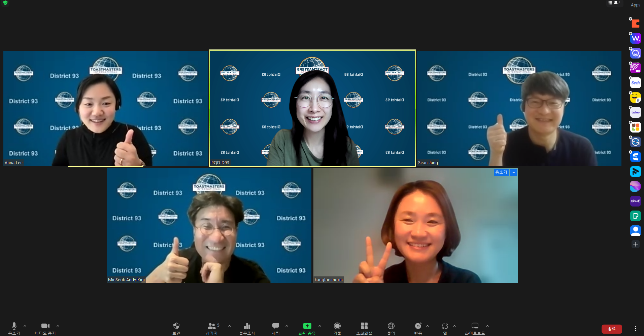Expand arrow beside 참가자 participants
The height and width of the screenshot is (336, 644).
[230, 326]
